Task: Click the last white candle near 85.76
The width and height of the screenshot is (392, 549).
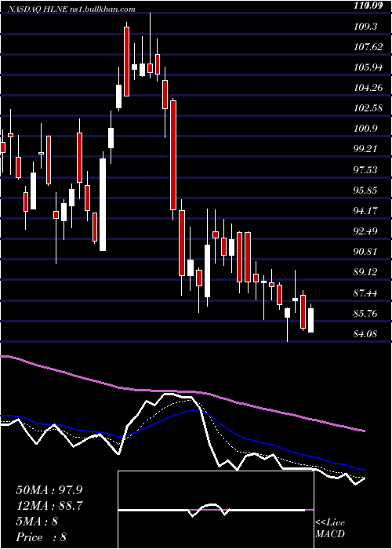Action: 310,320
